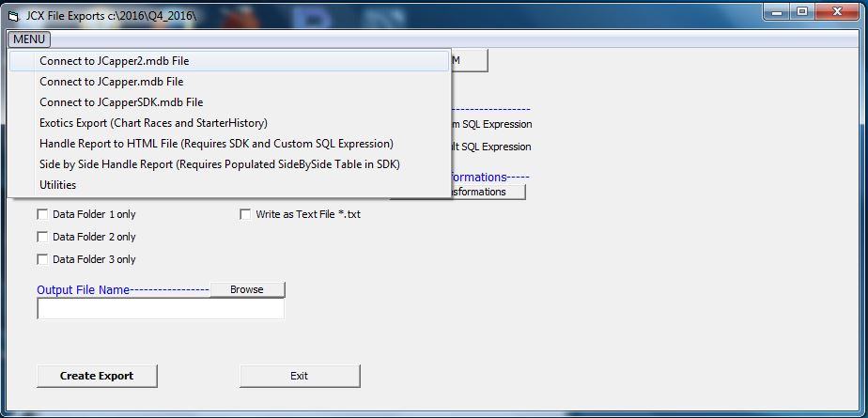Click the Output File Name text field

point(160,309)
